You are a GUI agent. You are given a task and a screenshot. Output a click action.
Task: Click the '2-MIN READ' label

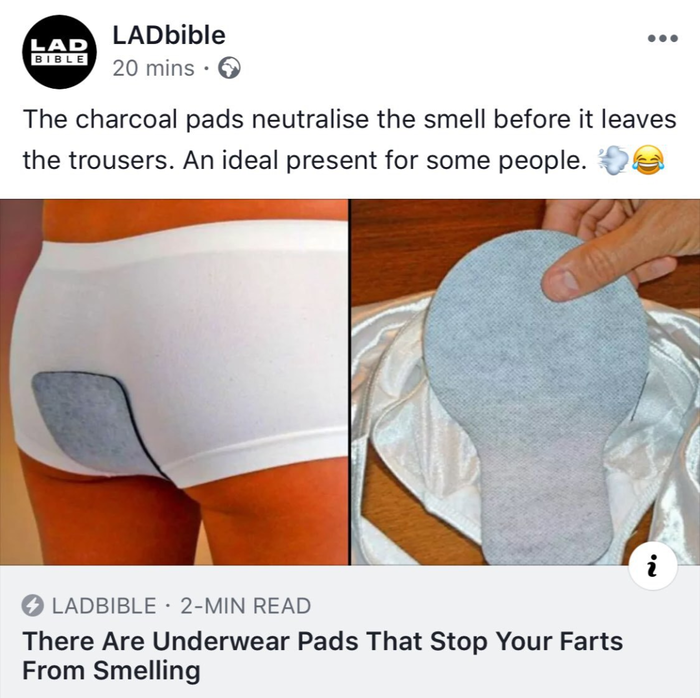246,606
